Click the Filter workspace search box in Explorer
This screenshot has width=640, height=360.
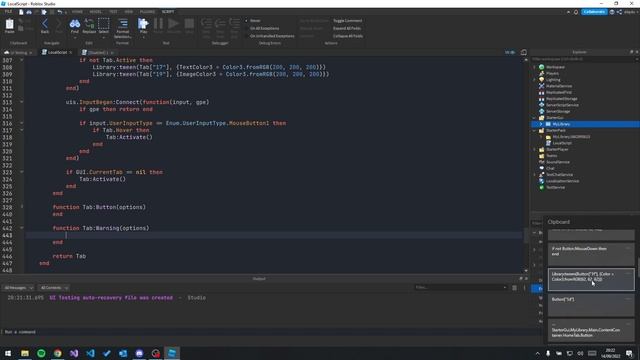(584, 59)
